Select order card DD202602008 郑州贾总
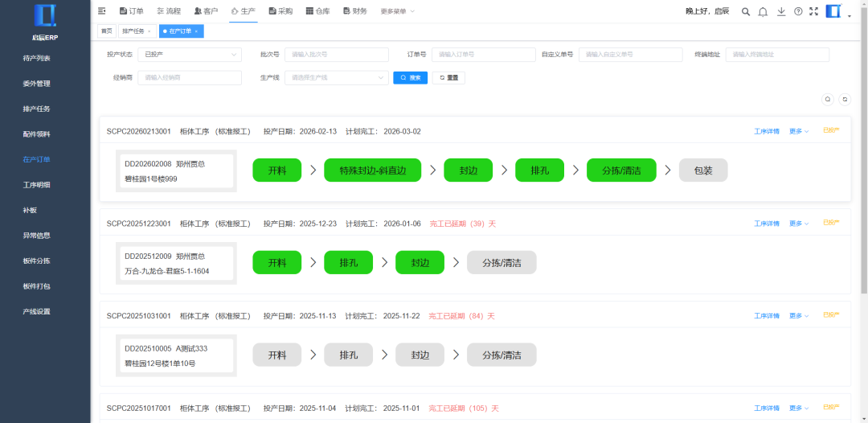This screenshot has height=423, width=868. [x=176, y=171]
